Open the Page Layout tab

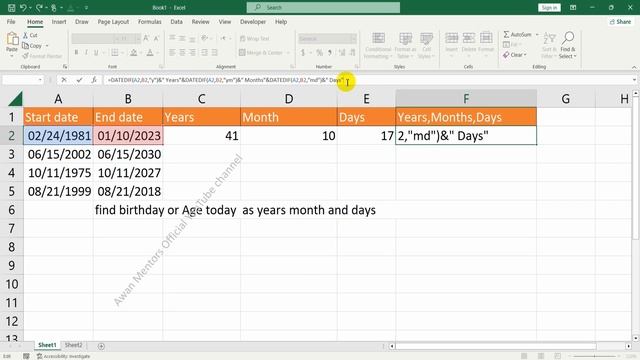113,22
